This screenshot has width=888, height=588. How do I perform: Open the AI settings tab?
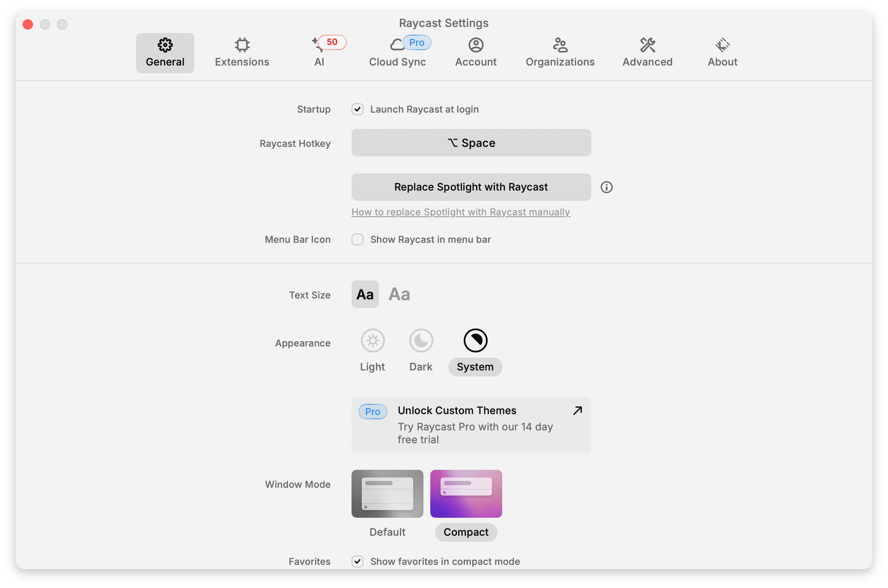(x=319, y=53)
